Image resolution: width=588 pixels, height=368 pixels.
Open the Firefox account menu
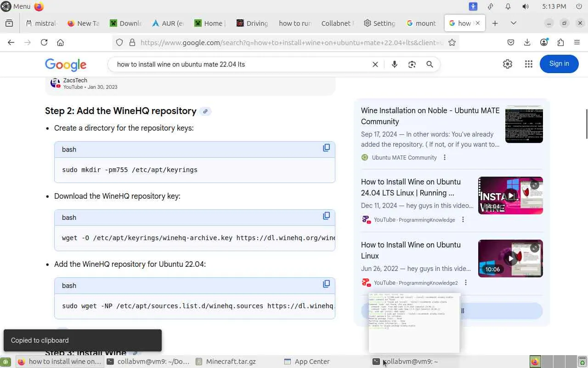(544, 42)
